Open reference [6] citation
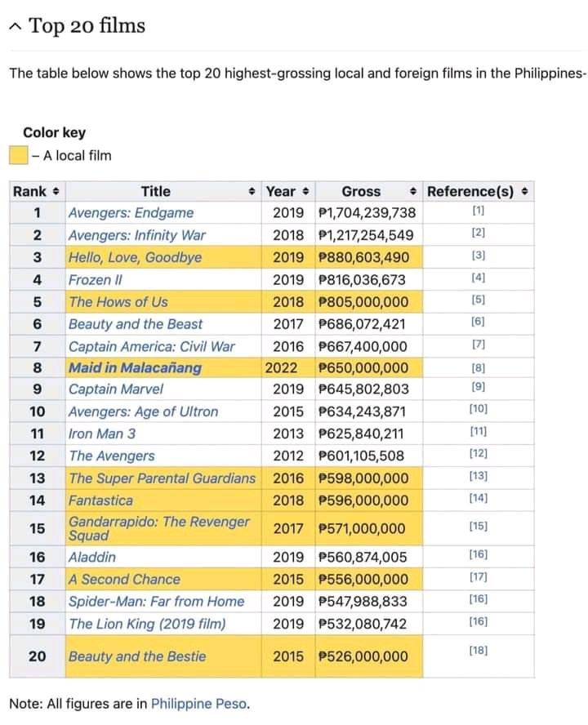 479,322
